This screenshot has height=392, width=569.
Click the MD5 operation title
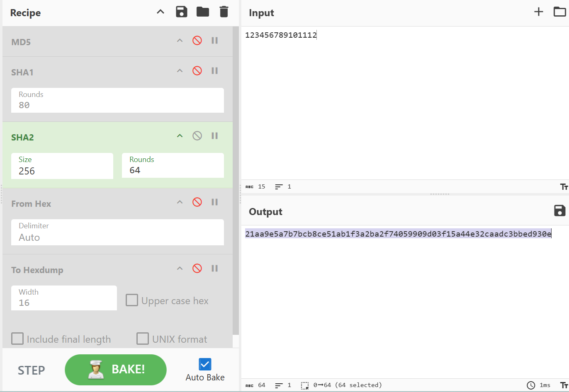point(21,42)
